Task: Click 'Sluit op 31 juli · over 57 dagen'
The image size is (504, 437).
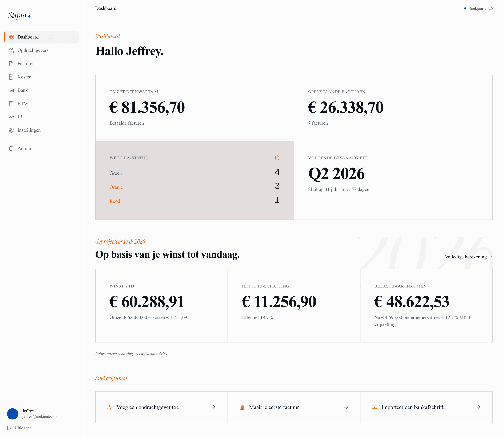Action: pos(338,189)
